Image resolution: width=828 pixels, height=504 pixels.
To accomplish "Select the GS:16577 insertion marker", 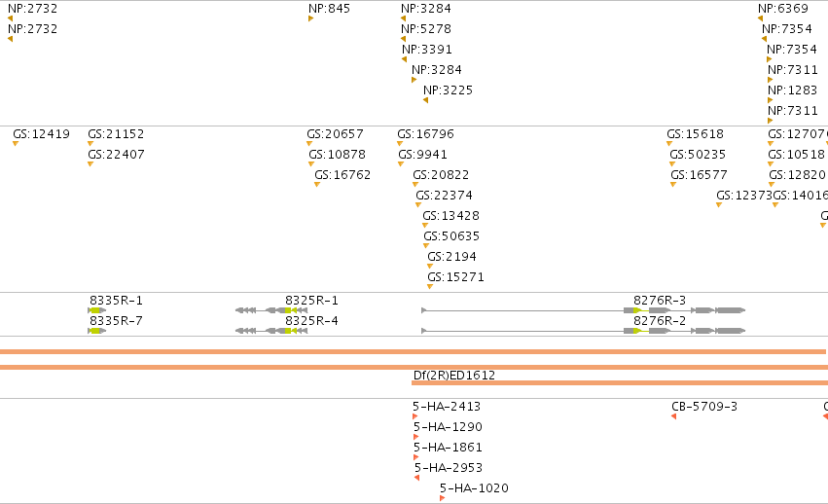I will (x=673, y=184).
